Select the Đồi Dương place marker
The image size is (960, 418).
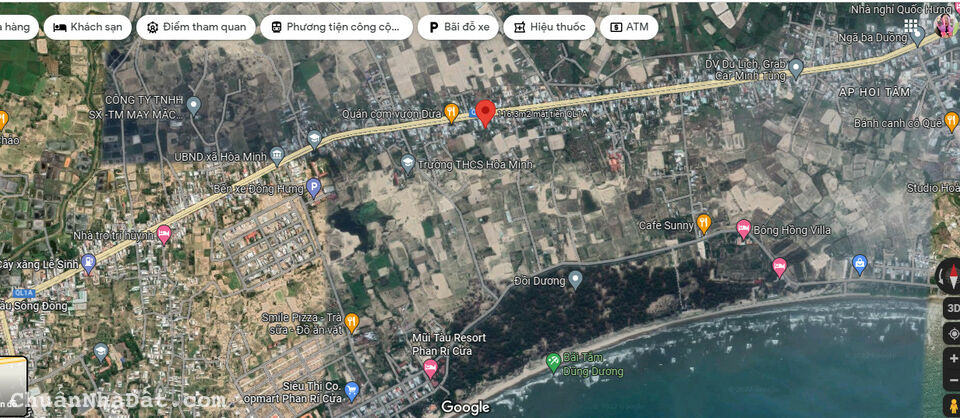point(575,280)
